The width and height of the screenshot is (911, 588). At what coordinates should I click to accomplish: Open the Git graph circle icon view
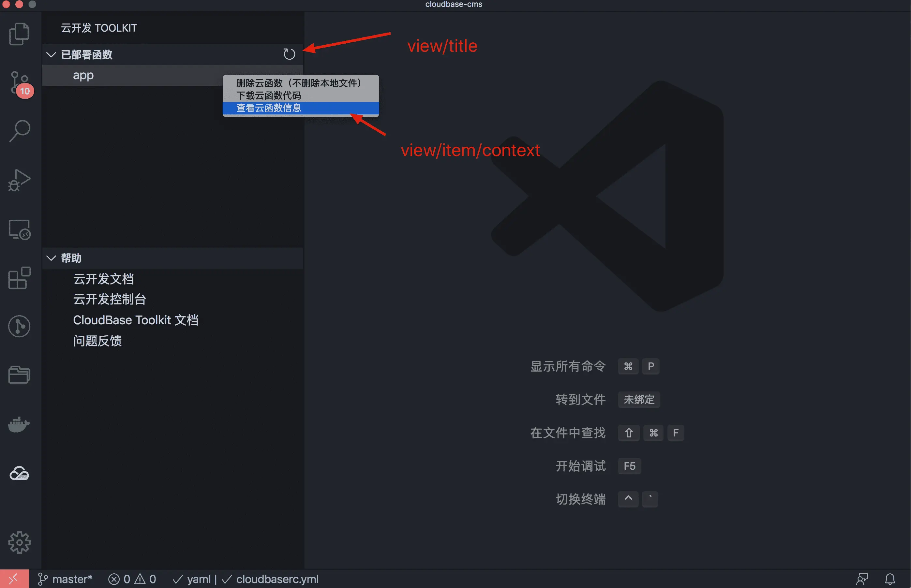19,327
